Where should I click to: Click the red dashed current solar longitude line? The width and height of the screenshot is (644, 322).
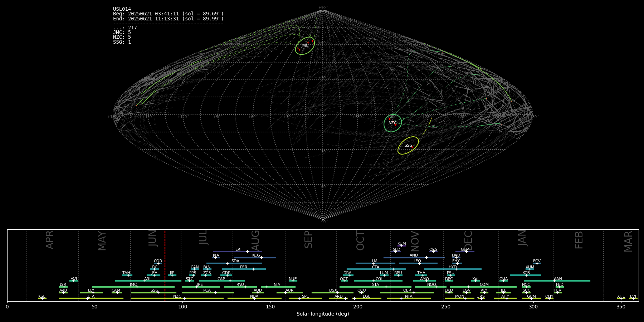click(x=165, y=265)
